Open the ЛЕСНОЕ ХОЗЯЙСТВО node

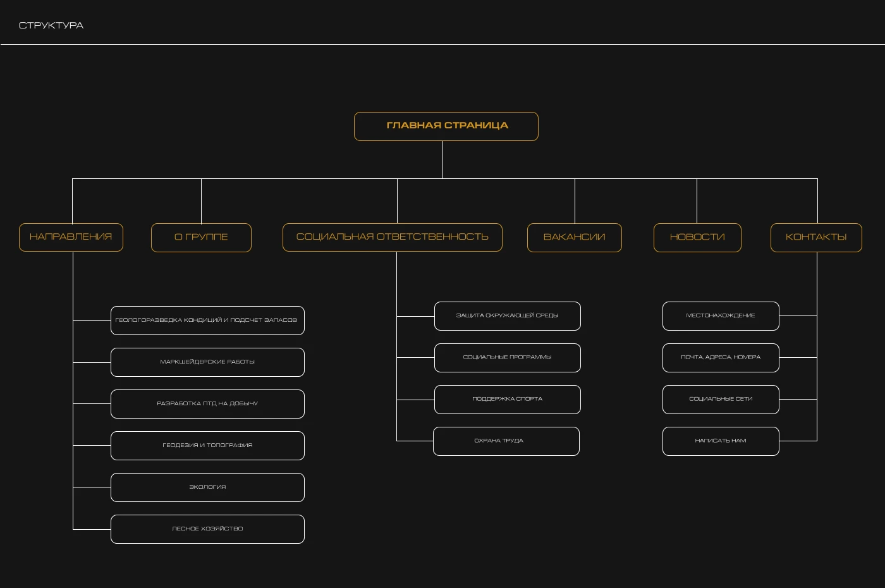click(207, 529)
